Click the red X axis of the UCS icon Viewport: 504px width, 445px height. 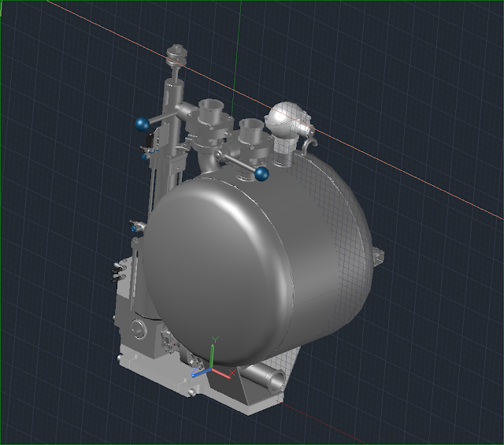coord(224,373)
